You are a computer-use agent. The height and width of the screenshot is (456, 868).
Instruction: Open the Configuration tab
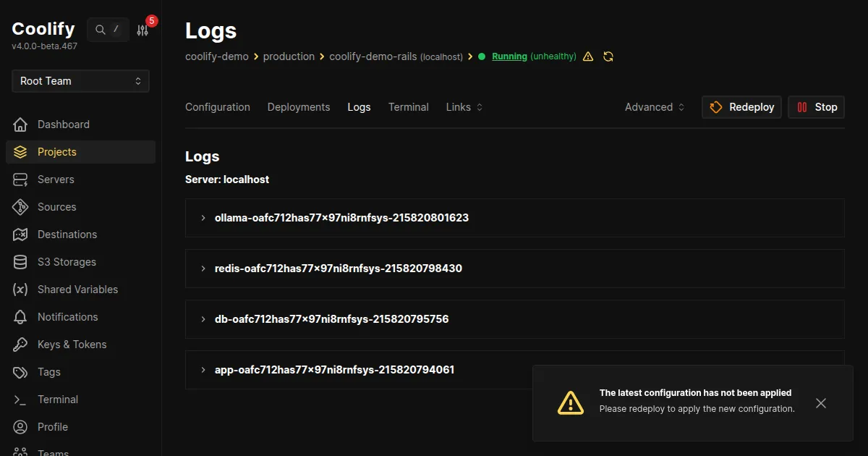click(x=217, y=106)
